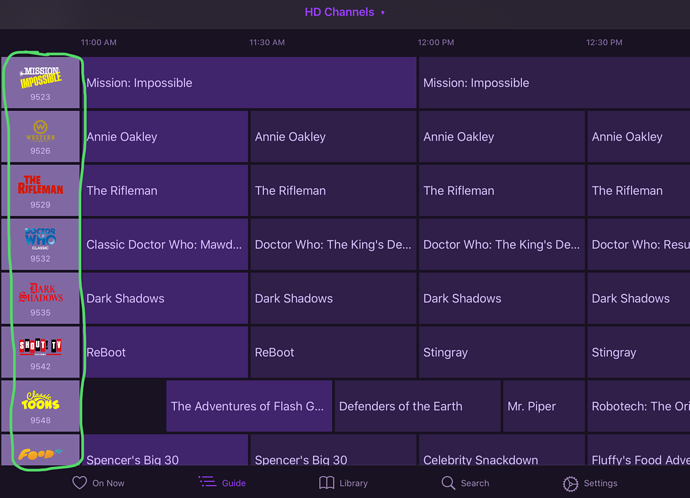Select the 11:00 AM Mission: Impossible program
Image resolution: width=690 pixels, height=498 pixels.
point(249,83)
